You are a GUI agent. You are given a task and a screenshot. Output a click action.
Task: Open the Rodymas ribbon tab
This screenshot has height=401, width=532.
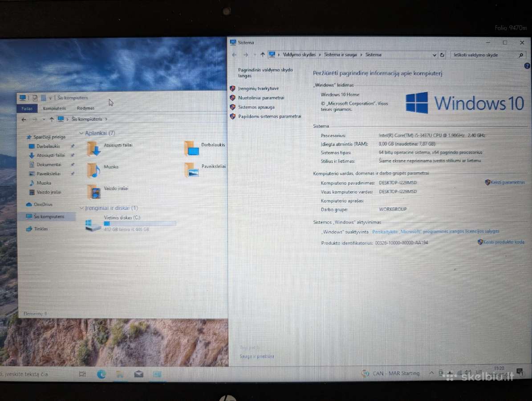pos(85,108)
